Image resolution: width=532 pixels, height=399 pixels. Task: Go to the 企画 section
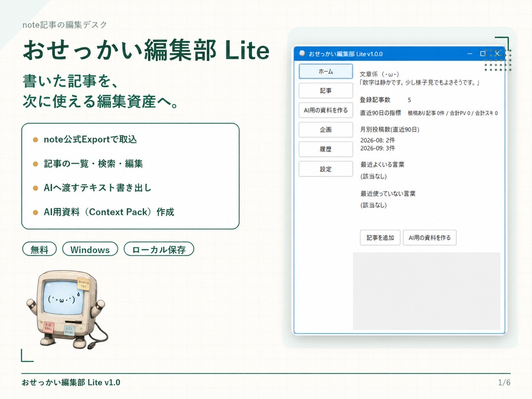tap(326, 129)
